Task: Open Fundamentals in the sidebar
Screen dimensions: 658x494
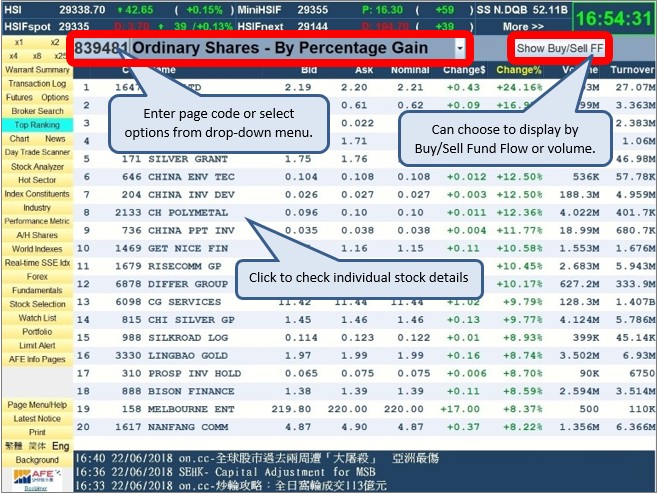Action: point(37,290)
